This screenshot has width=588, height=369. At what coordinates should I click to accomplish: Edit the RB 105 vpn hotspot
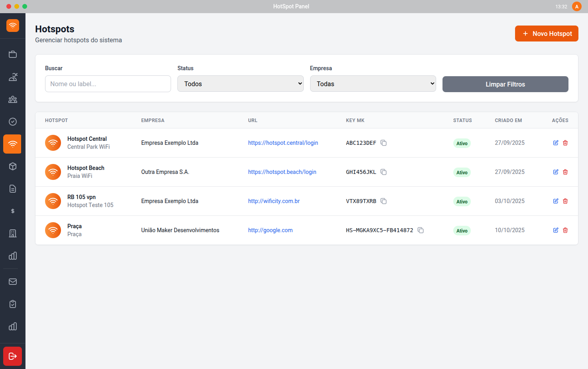point(556,201)
